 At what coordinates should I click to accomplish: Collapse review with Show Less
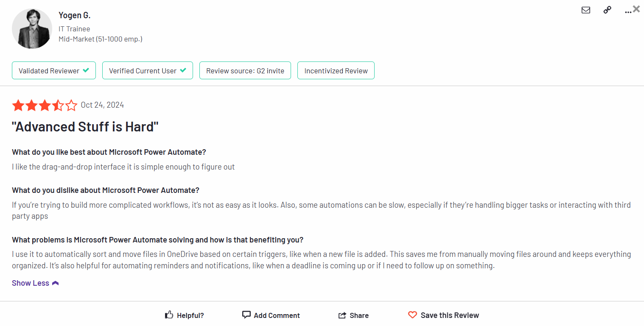click(35, 283)
